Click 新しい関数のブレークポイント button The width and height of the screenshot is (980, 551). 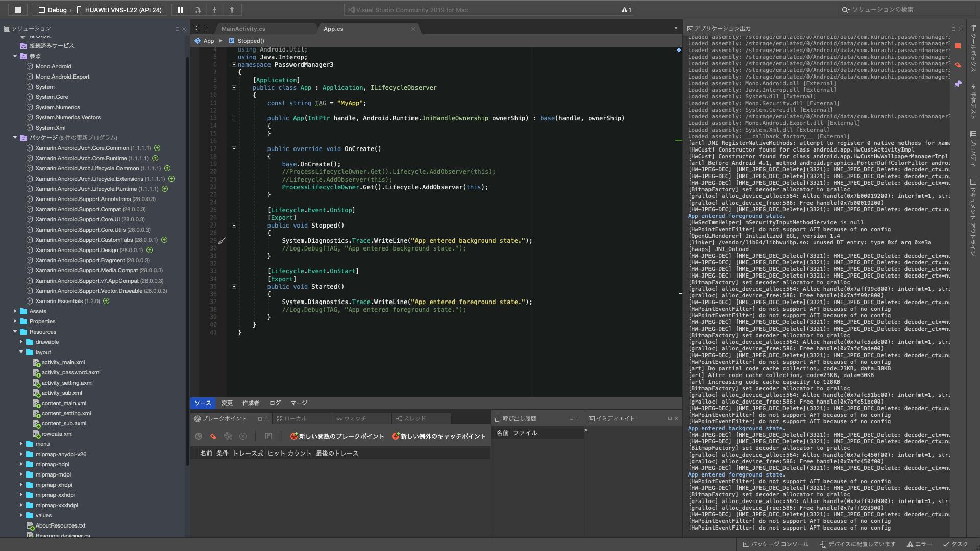pyautogui.click(x=337, y=436)
